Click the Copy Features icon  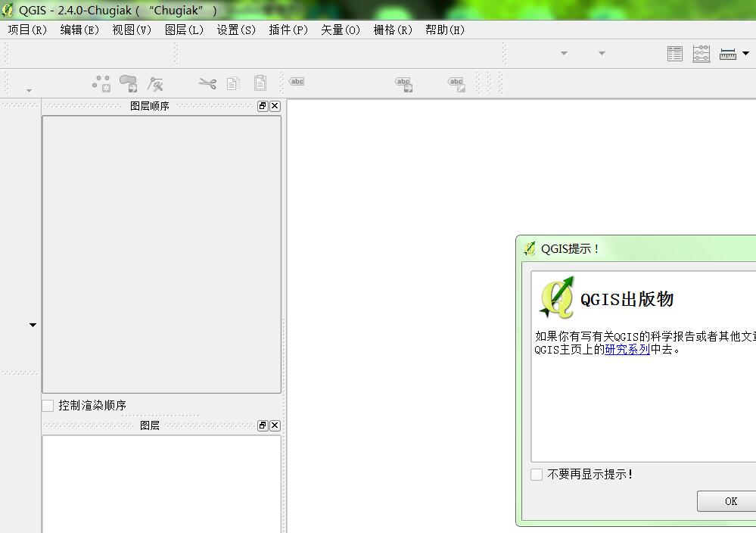tap(233, 83)
